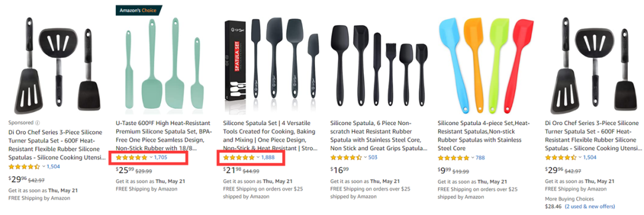Expand rating chevron beside 503 reviews

tap(365, 158)
